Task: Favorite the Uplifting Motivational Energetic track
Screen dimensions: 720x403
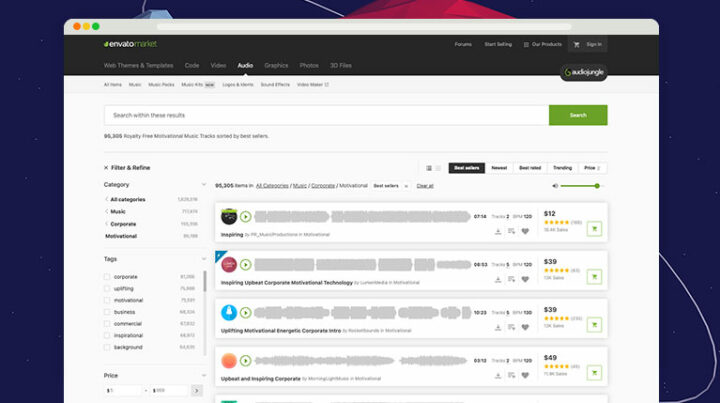Action: 525,327
